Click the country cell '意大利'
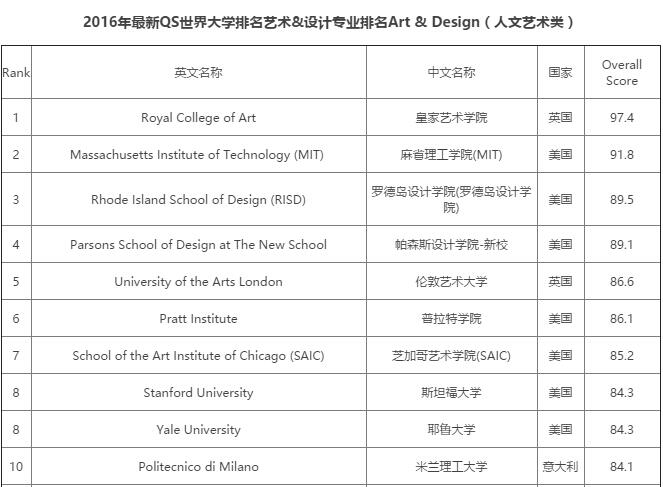Image resolution: width=663 pixels, height=487 pixels. click(560, 467)
